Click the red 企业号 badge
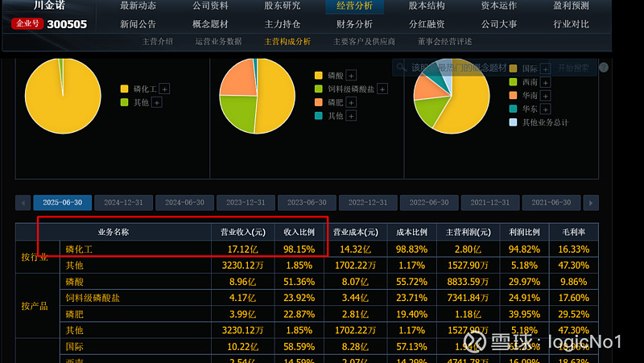644x363 pixels. (x=27, y=24)
